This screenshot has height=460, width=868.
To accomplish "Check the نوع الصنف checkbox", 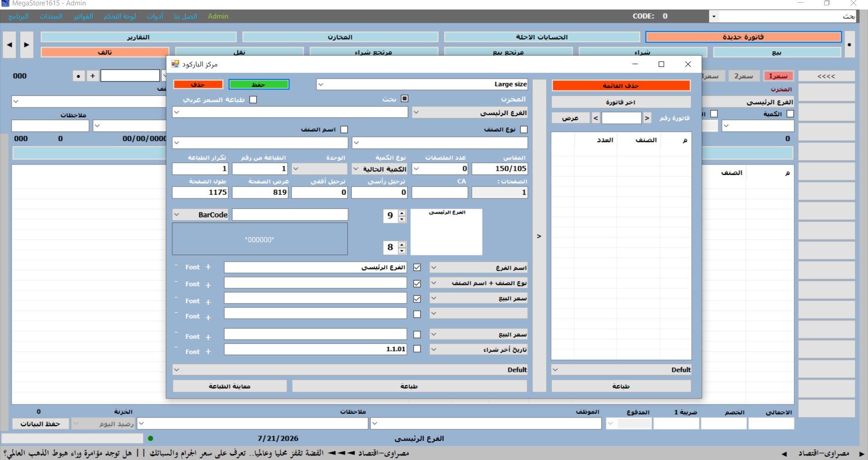I will coord(524,130).
